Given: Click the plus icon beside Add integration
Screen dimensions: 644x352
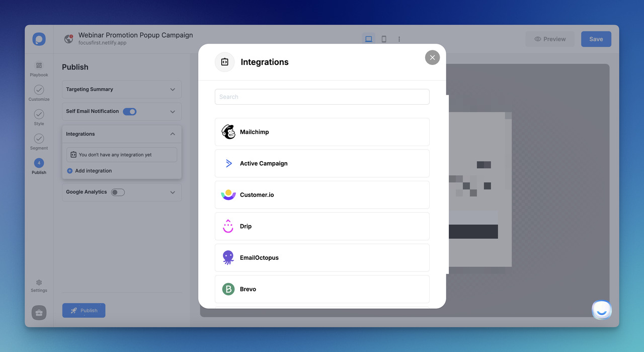Looking at the screenshot, I should click(70, 171).
